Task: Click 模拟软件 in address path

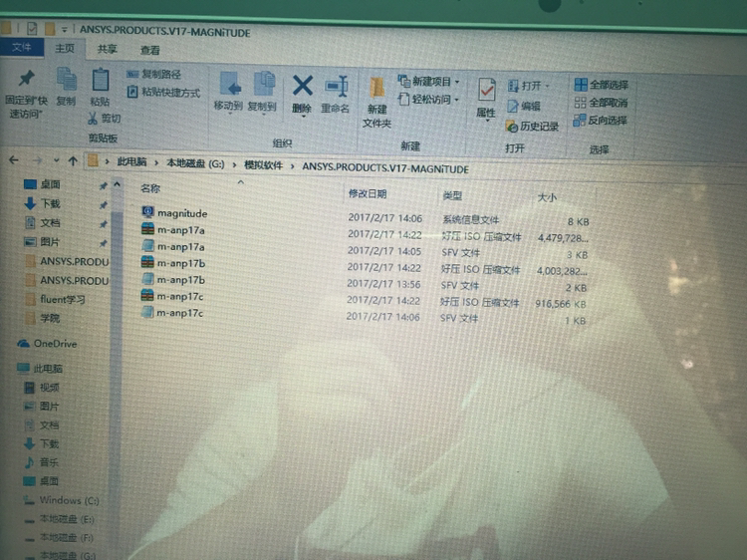Action: [264, 165]
